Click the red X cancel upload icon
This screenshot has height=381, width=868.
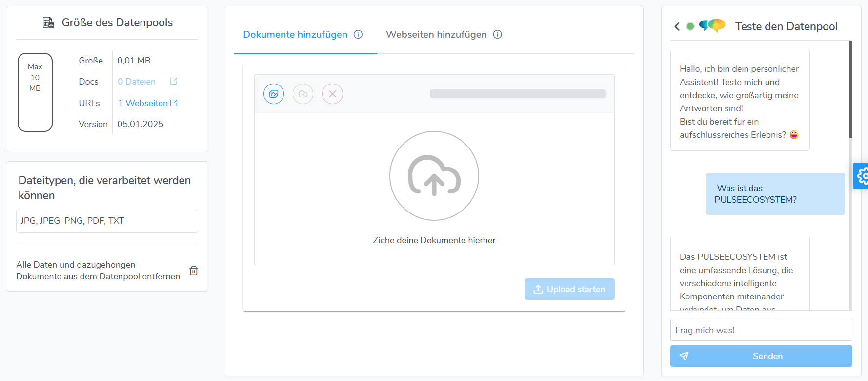(x=332, y=94)
